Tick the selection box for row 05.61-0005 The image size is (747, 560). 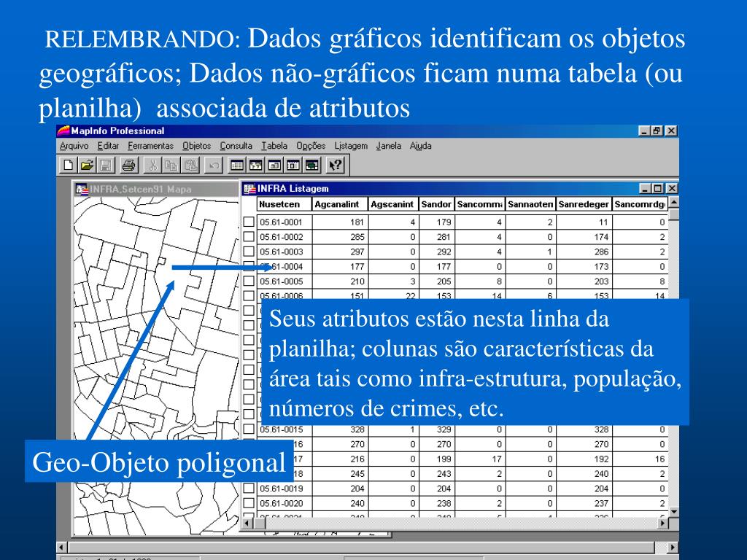(249, 281)
